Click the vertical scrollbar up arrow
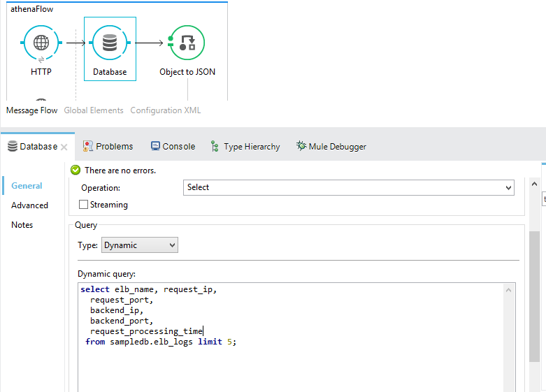Viewport: 546px width, 392px height. [535, 184]
